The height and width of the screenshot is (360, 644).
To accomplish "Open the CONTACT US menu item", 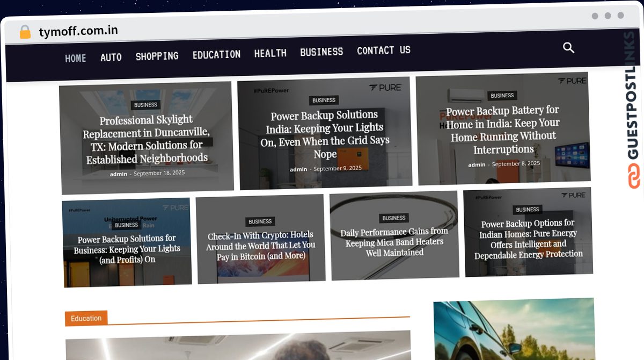I will pyautogui.click(x=384, y=50).
